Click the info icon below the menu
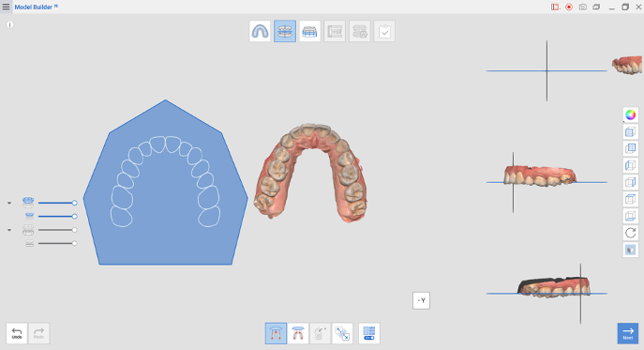Screen dimensions: 644x350 click(10, 24)
